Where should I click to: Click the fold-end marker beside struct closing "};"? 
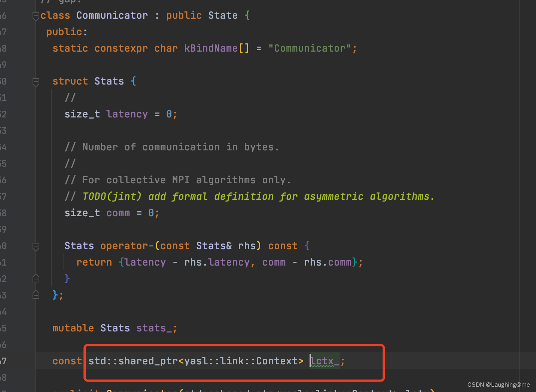click(x=36, y=295)
